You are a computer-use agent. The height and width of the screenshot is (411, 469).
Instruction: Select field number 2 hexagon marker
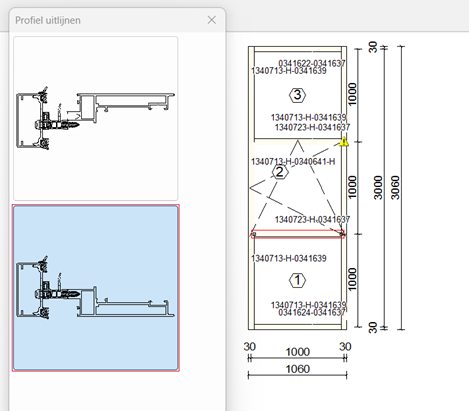click(280, 172)
